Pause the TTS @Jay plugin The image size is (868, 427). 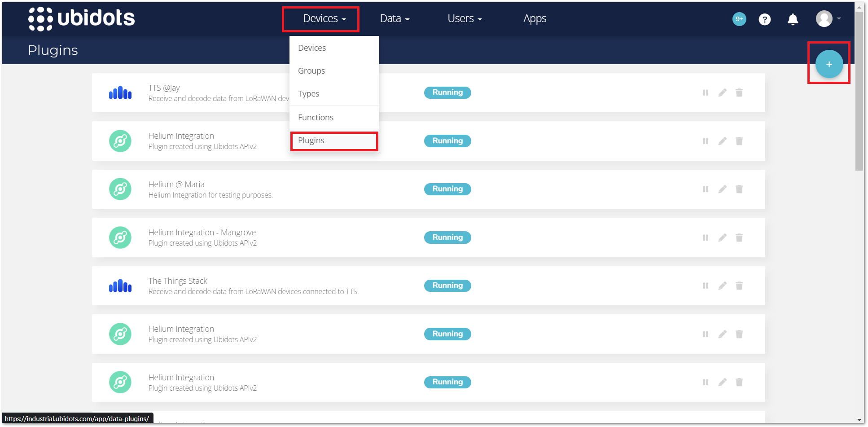pyautogui.click(x=705, y=92)
